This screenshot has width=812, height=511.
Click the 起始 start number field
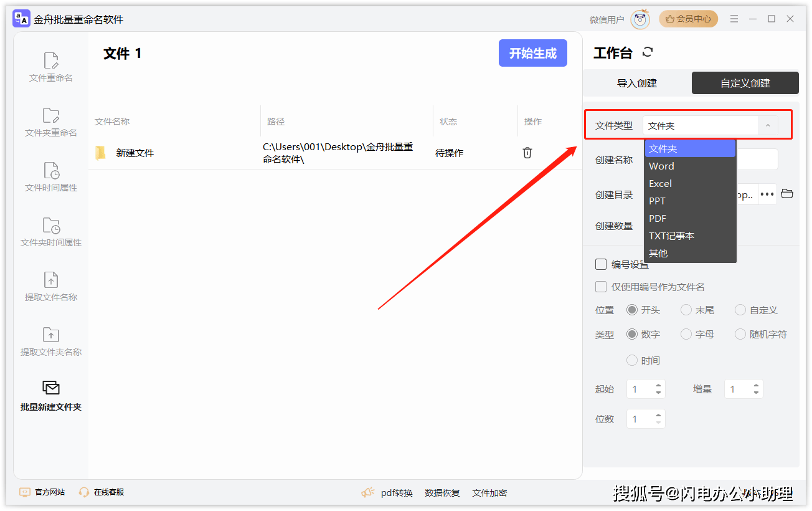pos(646,389)
